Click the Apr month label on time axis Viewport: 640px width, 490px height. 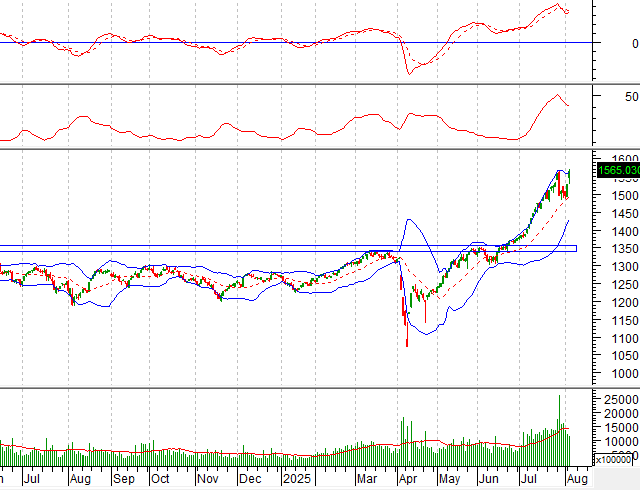pyautogui.click(x=407, y=480)
